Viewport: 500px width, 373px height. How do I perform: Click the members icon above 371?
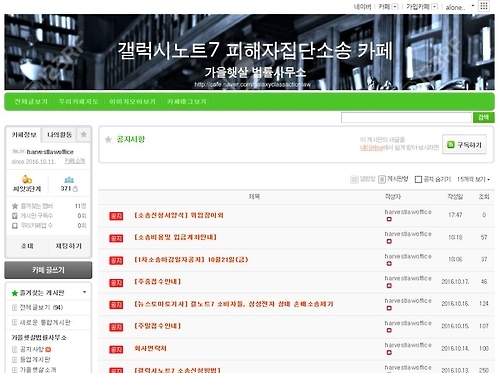(x=69, y=180)
